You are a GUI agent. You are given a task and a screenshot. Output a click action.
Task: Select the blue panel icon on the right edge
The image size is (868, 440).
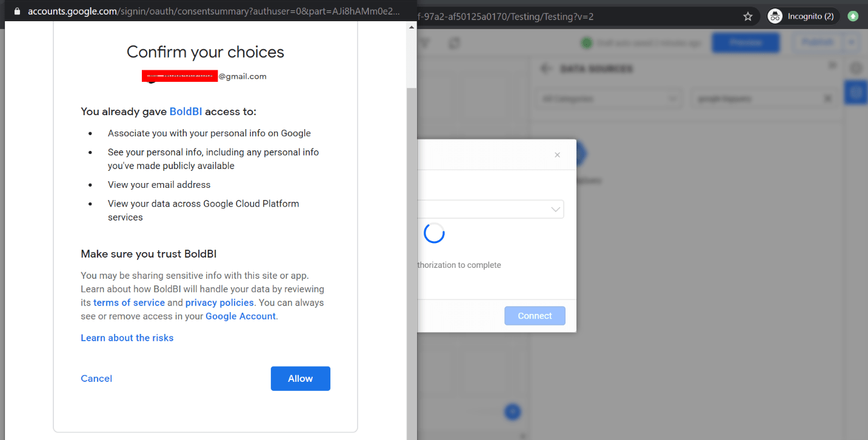click(856, 92)
